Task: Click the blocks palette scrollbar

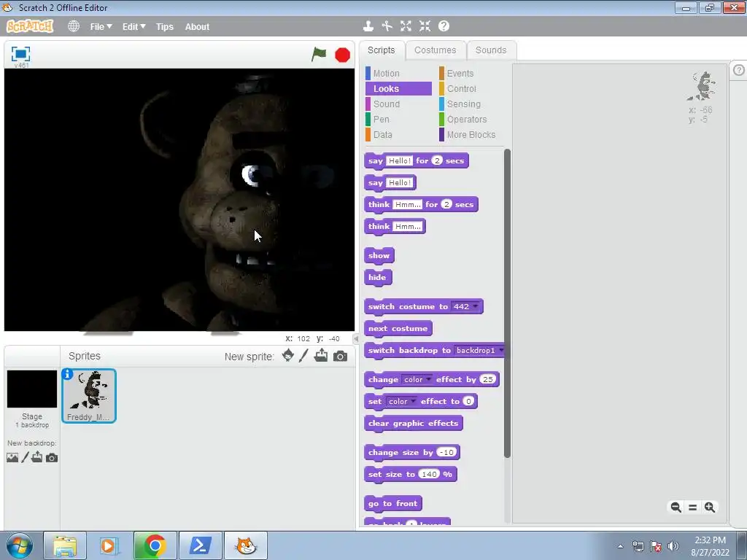Action: coord(507,303)
